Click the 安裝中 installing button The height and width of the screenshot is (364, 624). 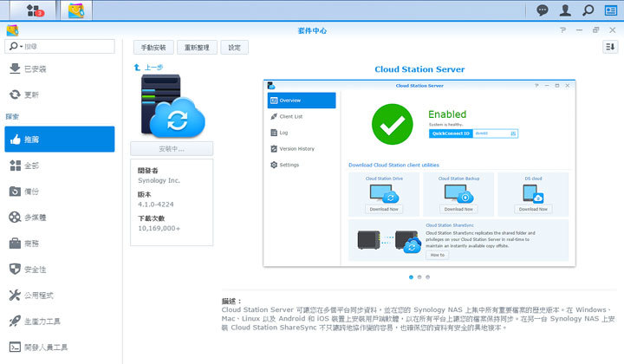172,149
